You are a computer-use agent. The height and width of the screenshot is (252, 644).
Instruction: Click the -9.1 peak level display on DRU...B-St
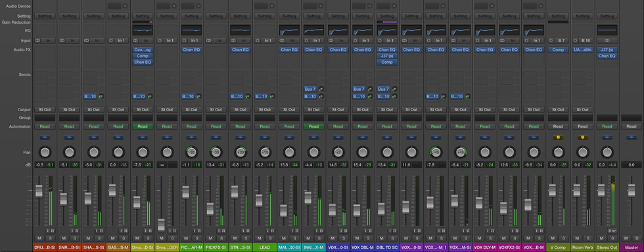pyautogui.click(x=50, y=165)
